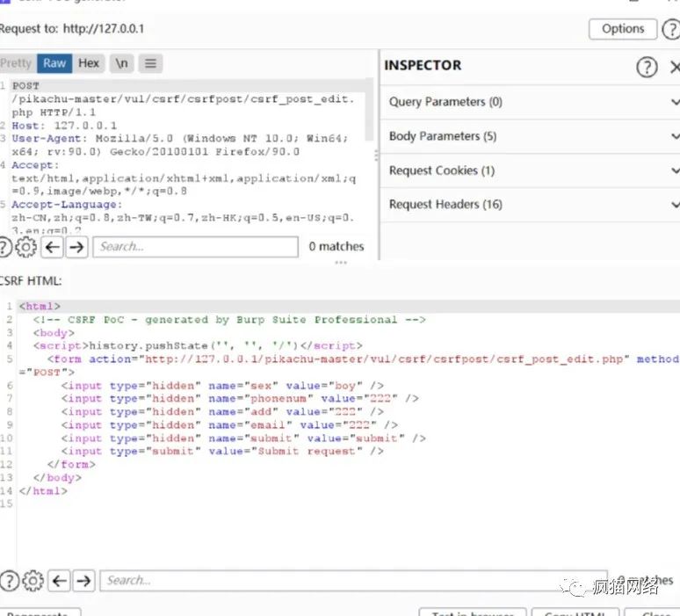
Task: Switch to Pretty request view
Action: 16,63
